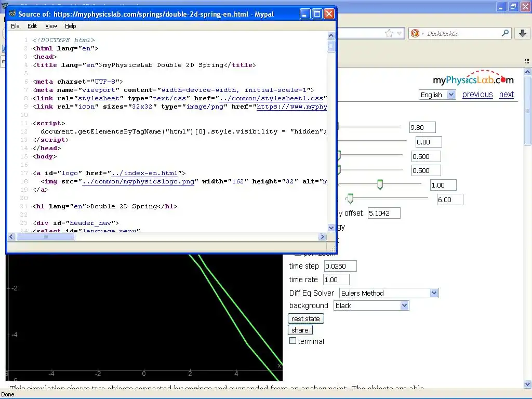
Task: Click the browser page scroll up arrow
Action: (x=528, y=72)
